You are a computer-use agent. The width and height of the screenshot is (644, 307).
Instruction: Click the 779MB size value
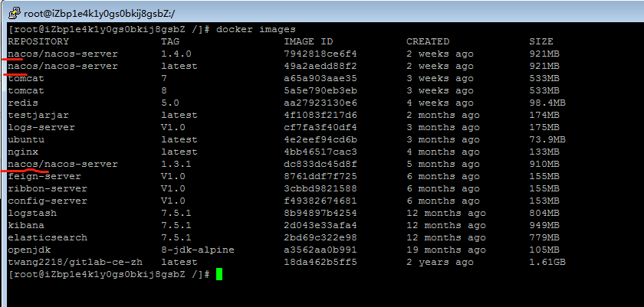(x=544, y=238)
